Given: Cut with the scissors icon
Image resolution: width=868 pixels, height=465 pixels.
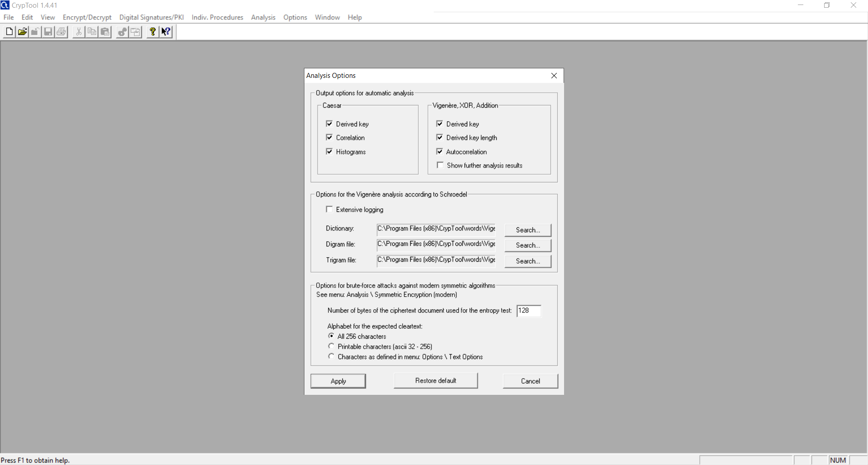Looking at the screenshot, I should coord(79,32).
